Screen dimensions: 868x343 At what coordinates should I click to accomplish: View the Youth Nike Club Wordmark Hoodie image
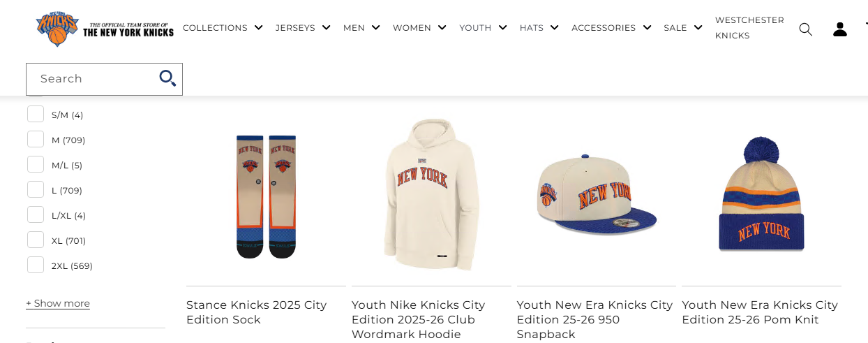coord(431,196)
